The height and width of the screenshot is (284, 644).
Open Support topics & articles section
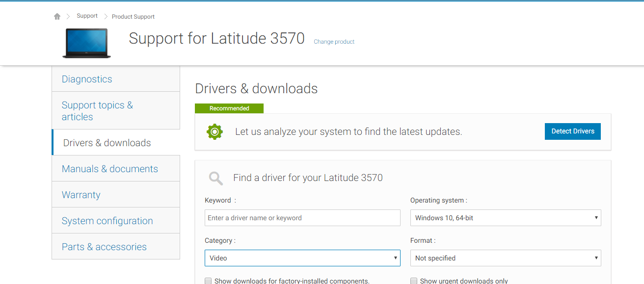[x=116, y=111]
